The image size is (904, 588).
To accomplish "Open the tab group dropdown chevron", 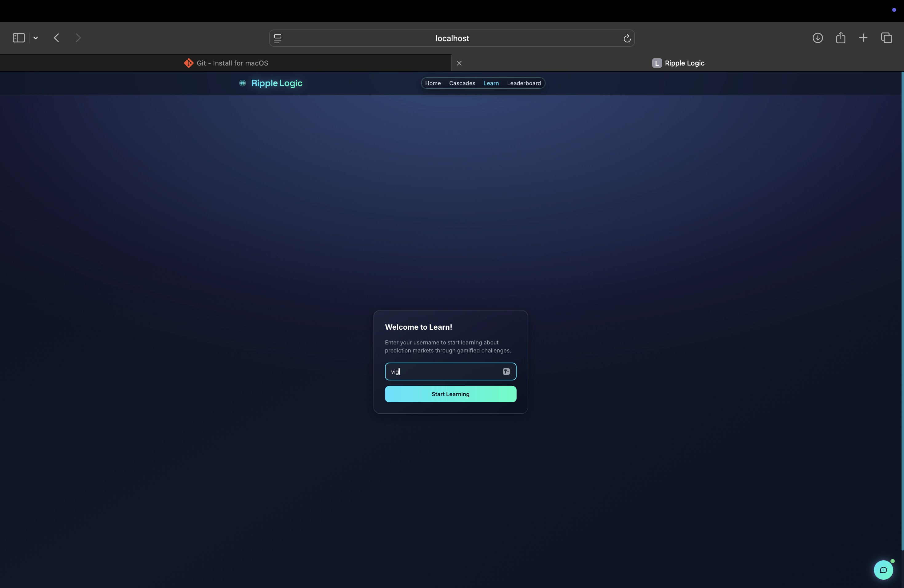I will pos(36,38).
